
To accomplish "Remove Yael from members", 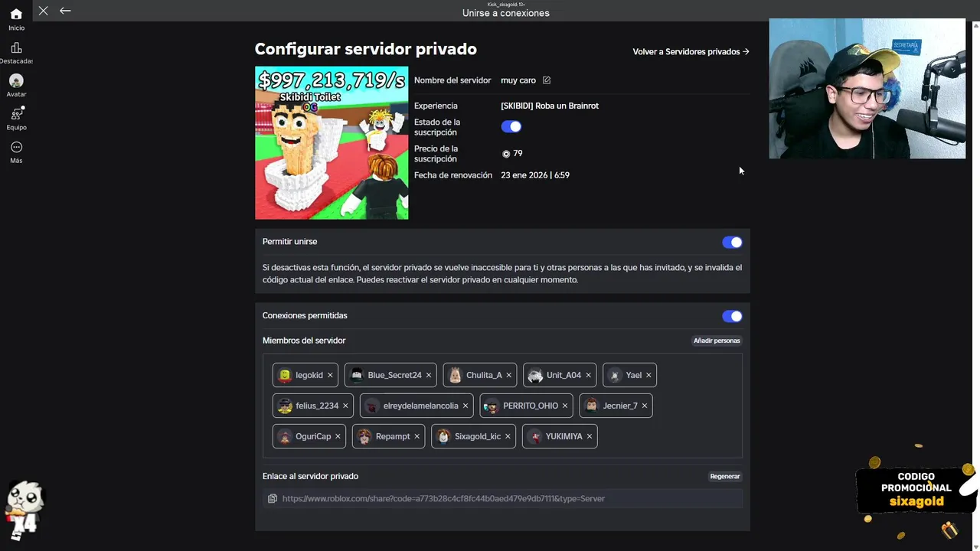I will (648, 375).
